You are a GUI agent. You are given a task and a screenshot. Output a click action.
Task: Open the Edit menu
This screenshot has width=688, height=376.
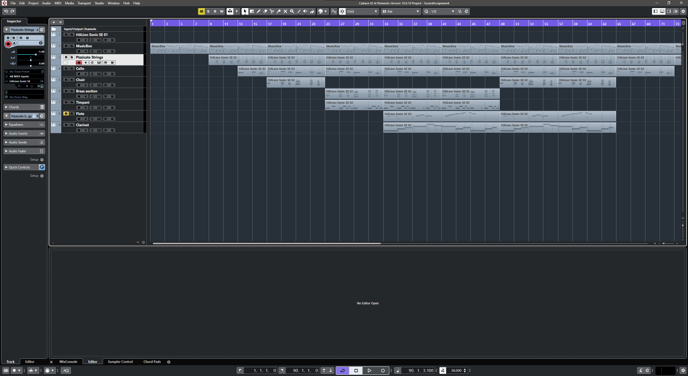point(22,3)
